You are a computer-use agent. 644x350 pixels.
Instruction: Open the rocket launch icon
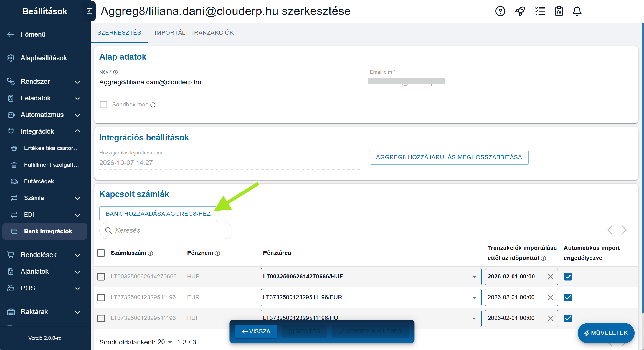click(520, 11)
